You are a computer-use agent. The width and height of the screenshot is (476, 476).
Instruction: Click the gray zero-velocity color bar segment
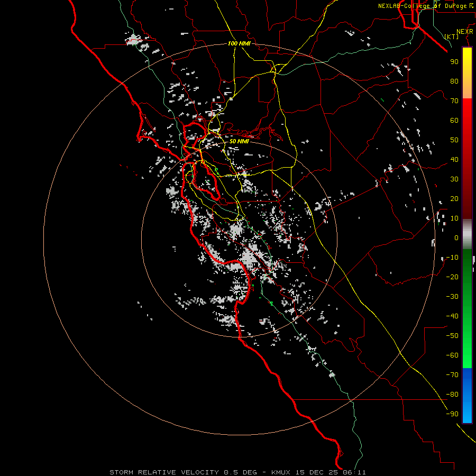467,234
